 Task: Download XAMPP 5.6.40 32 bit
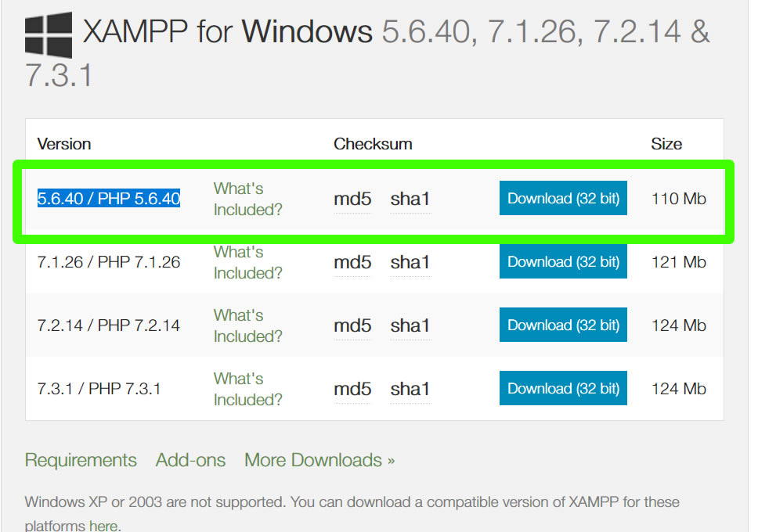pyautogui.click(x=563, y=199)
